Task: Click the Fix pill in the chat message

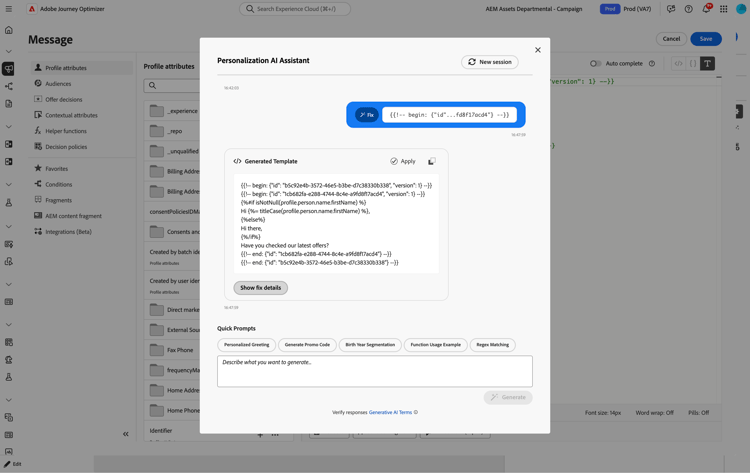Action: coord(367,115)
